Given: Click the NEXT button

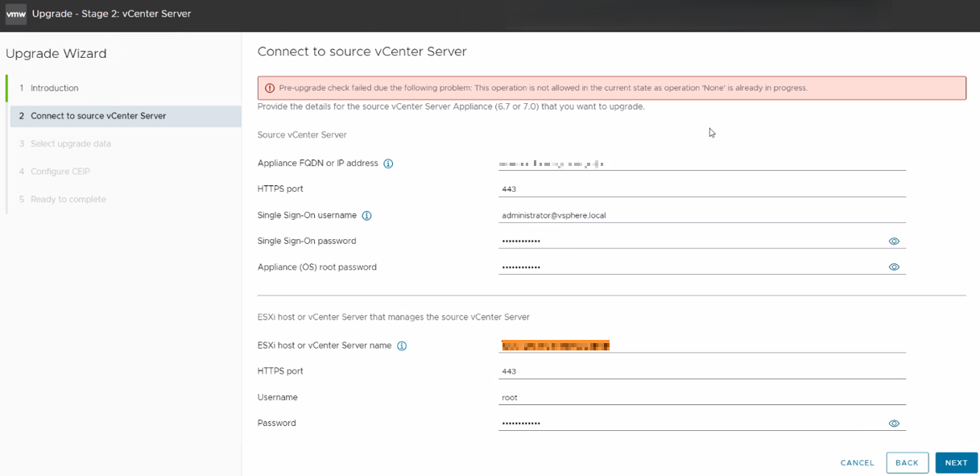Looking at the screenshot, I should point(956,462).
